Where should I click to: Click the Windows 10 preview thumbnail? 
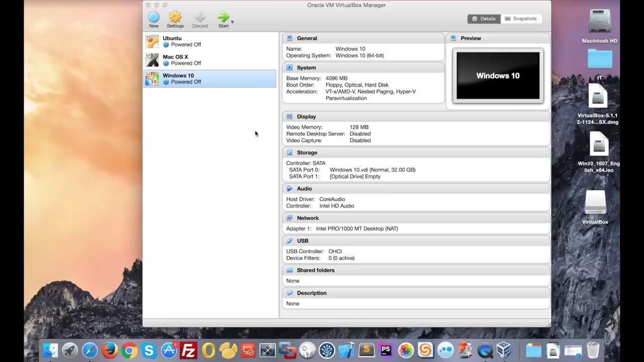pos(498,75)
